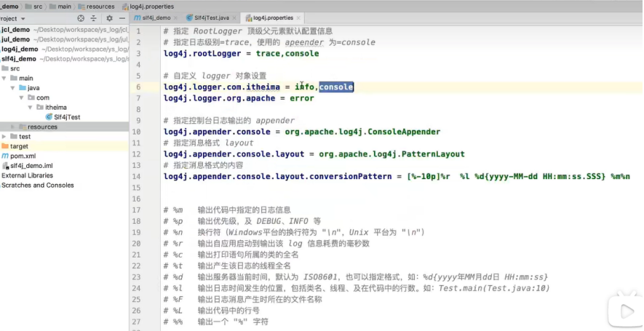Click the log4j.properties breadcrumb

click(148, 7)
